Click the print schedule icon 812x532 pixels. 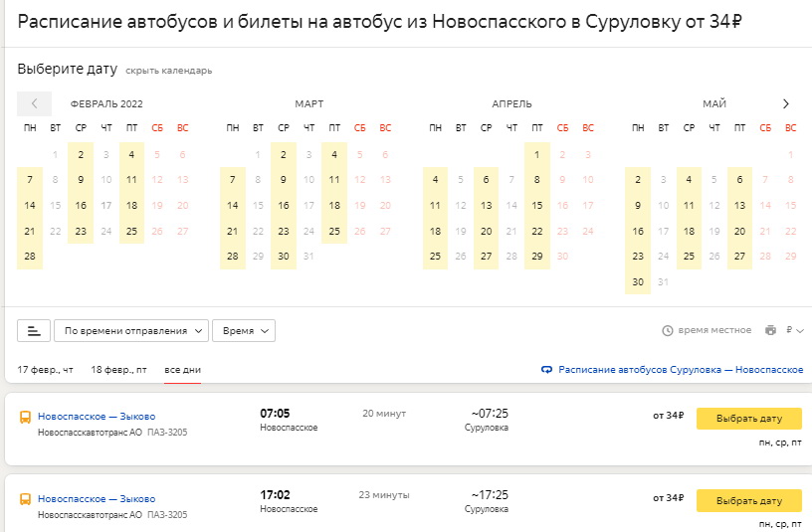[770, 330]
